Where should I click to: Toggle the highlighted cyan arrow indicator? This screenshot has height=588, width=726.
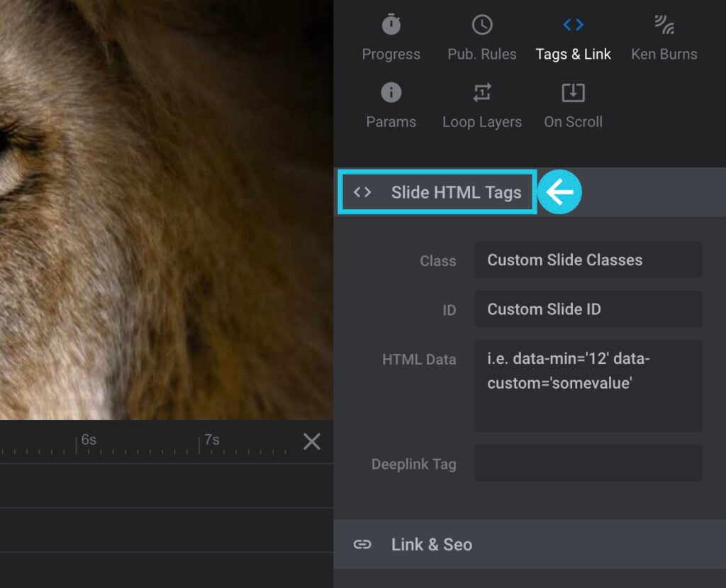click(559, 192)
